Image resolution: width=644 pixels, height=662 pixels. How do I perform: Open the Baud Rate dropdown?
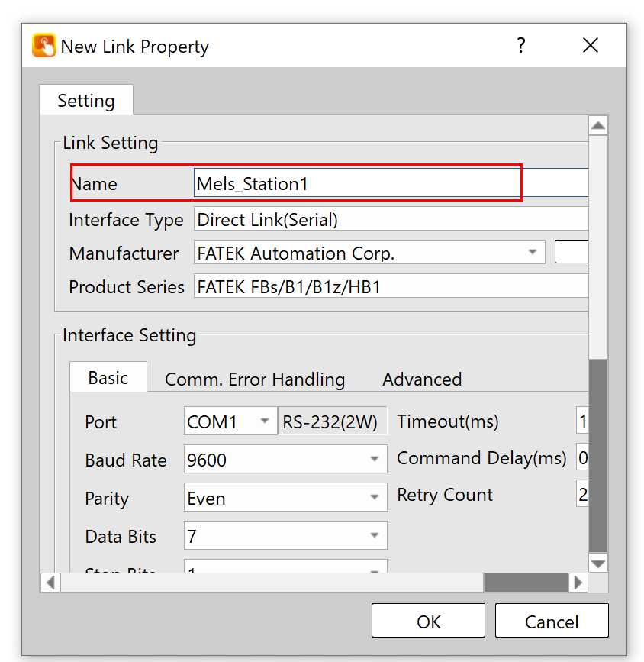click(x=374, y=460)
